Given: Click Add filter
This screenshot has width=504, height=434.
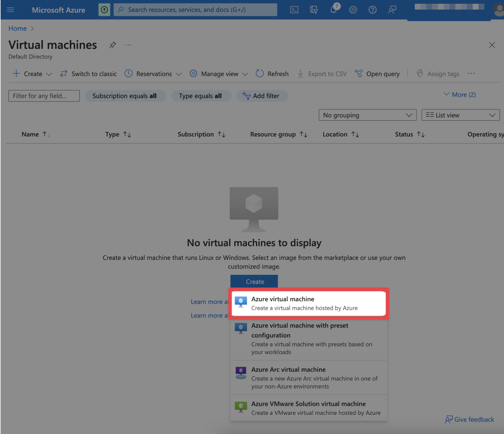Looking at the screenshot, I should click(262, 96).
